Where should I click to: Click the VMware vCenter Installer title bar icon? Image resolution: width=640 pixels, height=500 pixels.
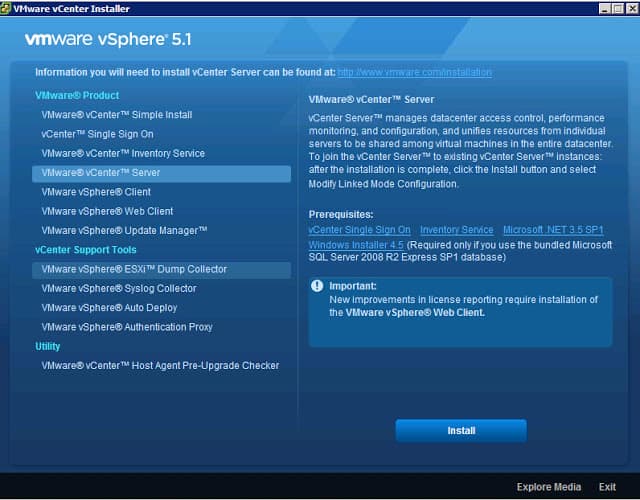coord(5,9)
